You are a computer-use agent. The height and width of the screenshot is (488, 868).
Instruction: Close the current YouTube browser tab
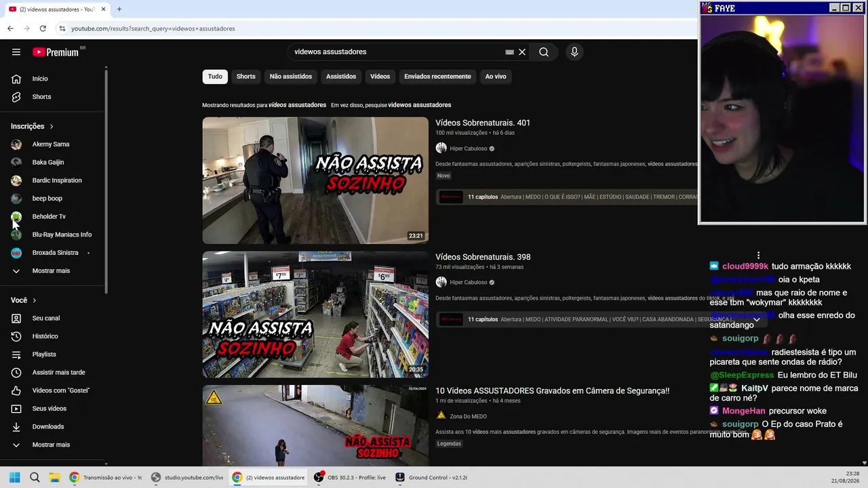click(104, 9)
